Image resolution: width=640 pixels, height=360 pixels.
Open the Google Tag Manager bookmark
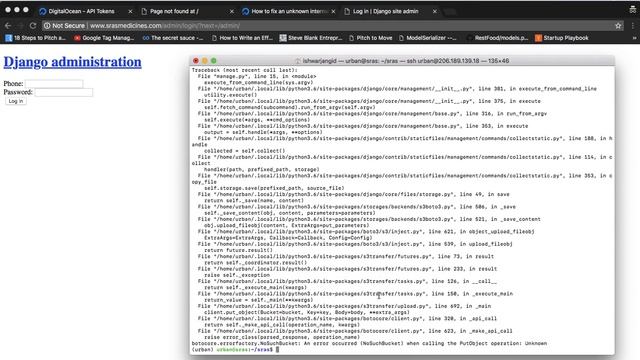(x=104, y=38)
